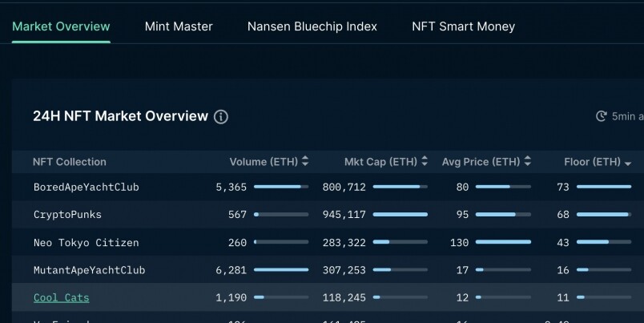This screenshot has width=644, height=323.
Task: Click the NFT Collection column header
Action: [x=70, y=162]
